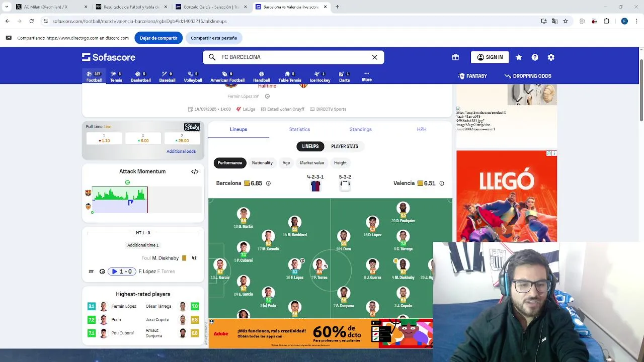Expand the More sports menu
Screen dimensions: 644x362
click(367, 77)
